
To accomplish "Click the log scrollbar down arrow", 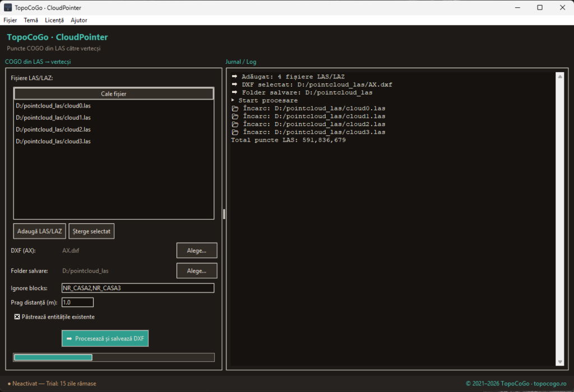I will [x=560, y=362].
